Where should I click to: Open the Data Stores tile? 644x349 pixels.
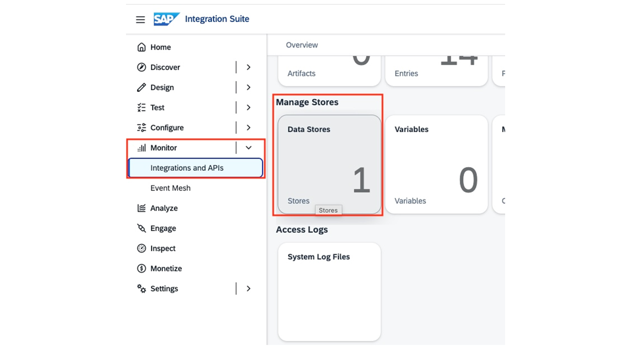pos(329,164)
